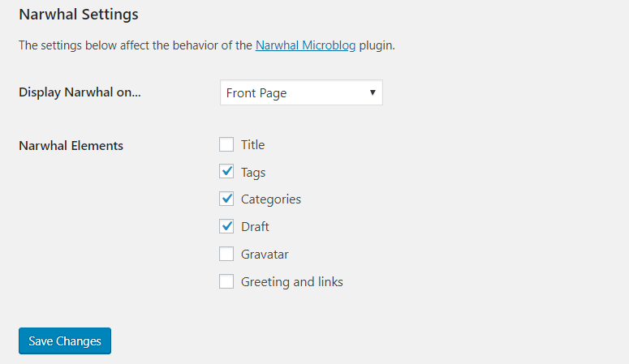Uncheck the Categories checkbox
629x364 pixels.
coord(226,199)
